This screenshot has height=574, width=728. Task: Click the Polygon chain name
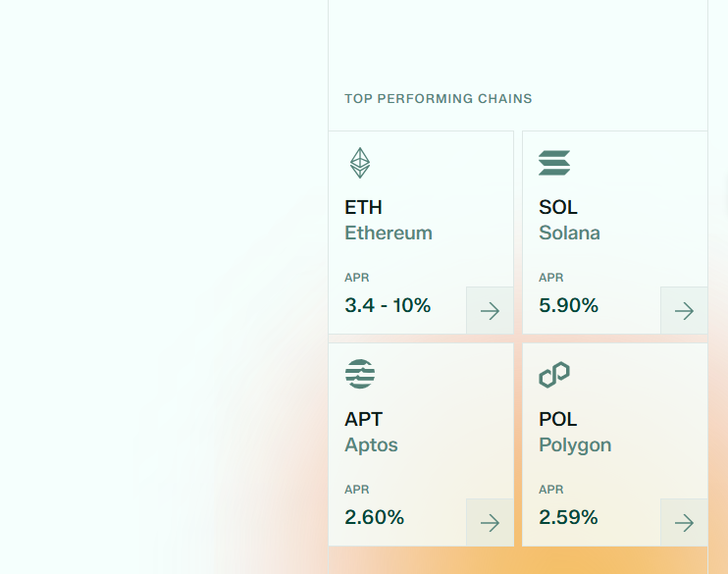pyautogui.click(x=575, y=445)
